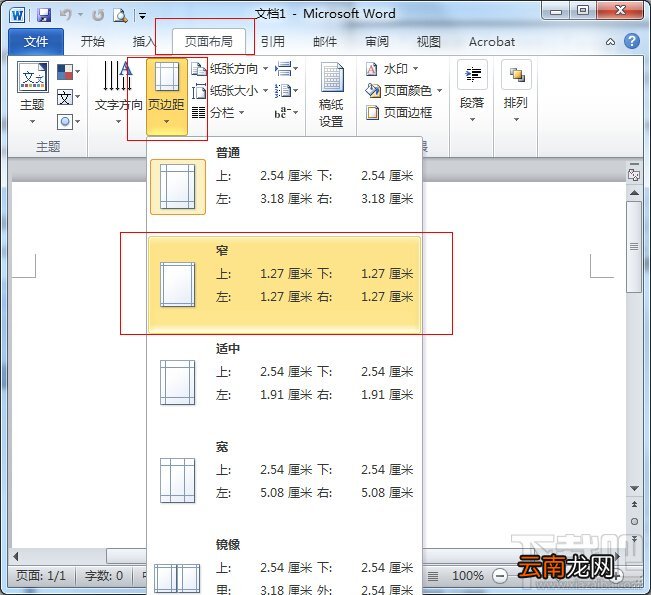
Task: Open 页面边框 page borders dialog
Action: click(399, 113)
